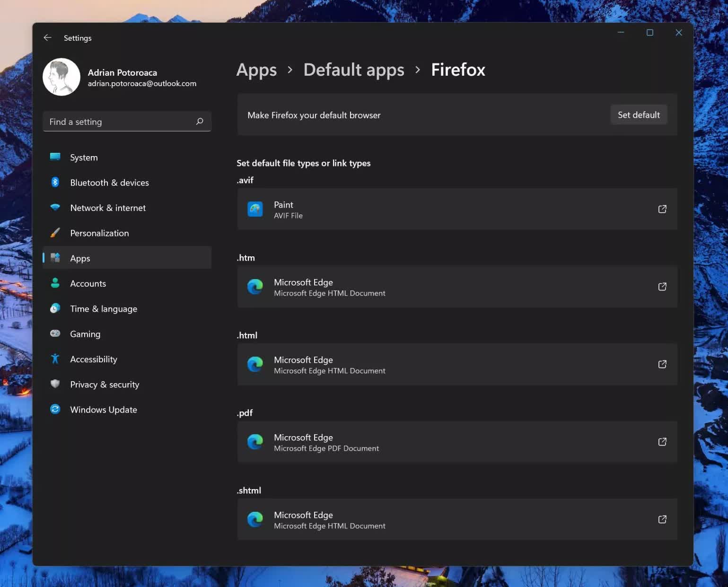Open the external-link icon for .avif Paint

coord(662,209)
